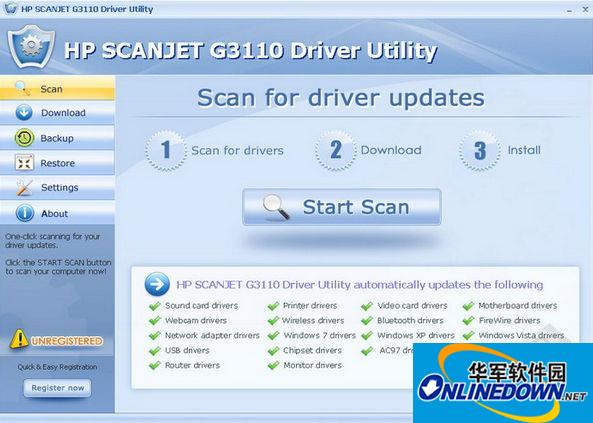This screenshot has width=593, height=423.
Task: Click the shield gear logo in header
Action: point(31,47)
